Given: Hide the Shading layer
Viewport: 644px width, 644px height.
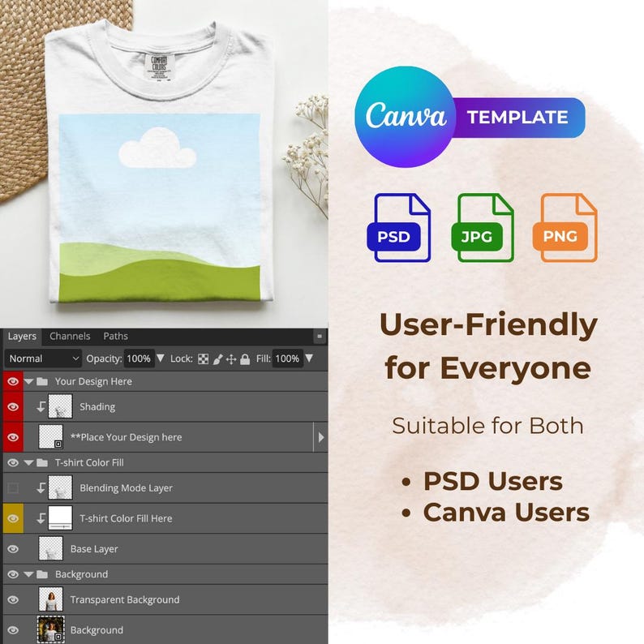Looking at the screenshot, I should click(x=13, y=406).
